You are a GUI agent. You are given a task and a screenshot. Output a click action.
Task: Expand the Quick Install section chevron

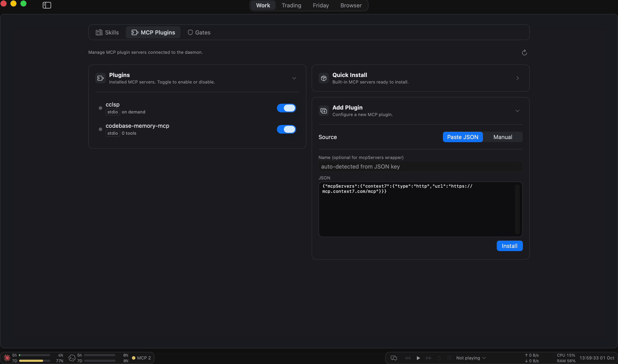click(518, 78)
